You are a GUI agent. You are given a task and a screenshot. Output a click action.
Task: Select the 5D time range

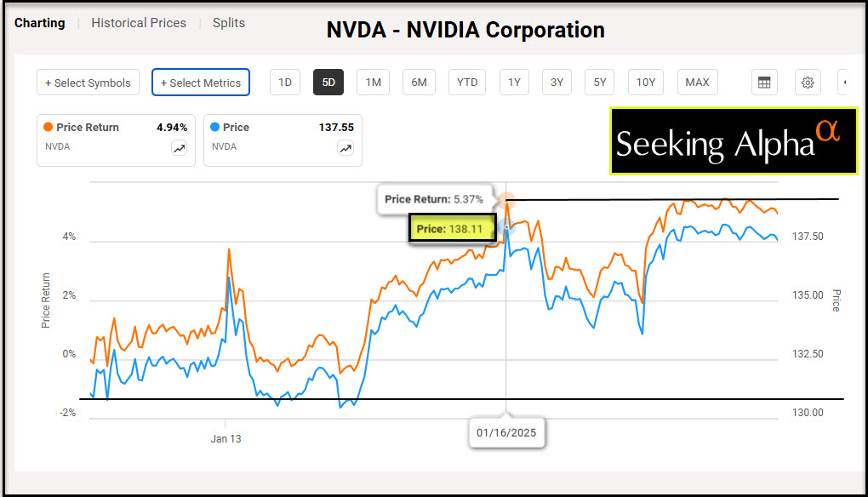(x=328, y=83)
